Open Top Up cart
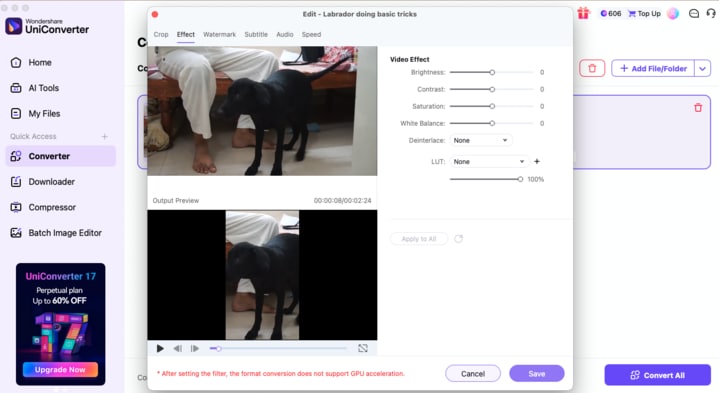The image size is (719, 393). point(644,14)
